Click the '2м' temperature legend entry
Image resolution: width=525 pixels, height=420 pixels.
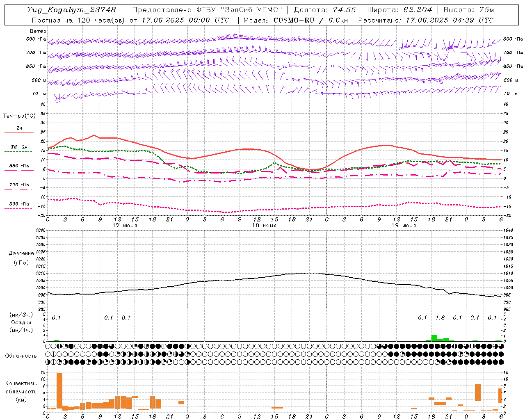pos(19,128)
